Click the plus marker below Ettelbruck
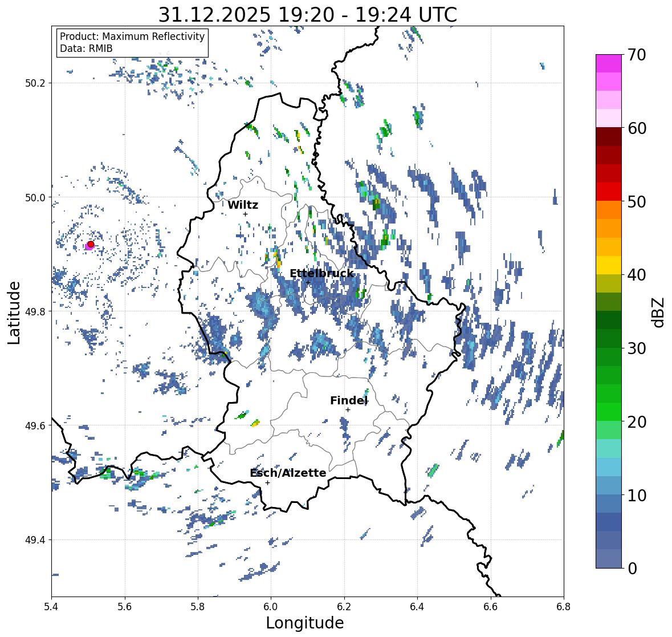 [x=308, y=282]
